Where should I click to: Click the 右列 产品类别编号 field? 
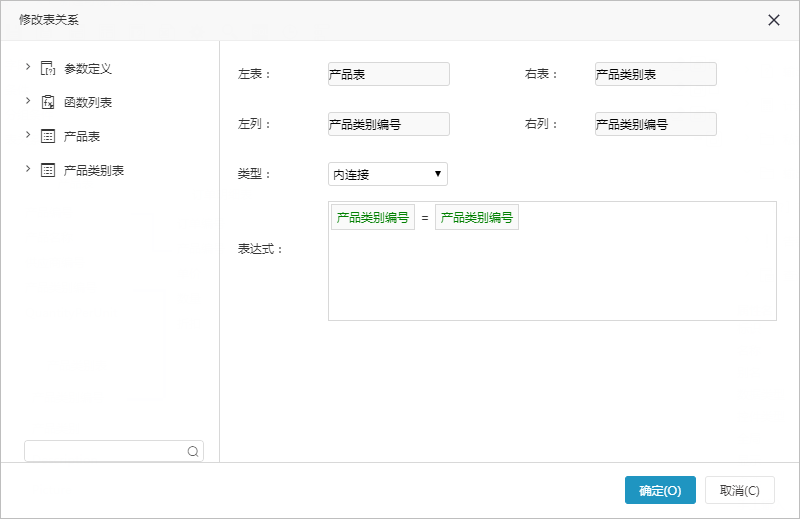(656, 124)
